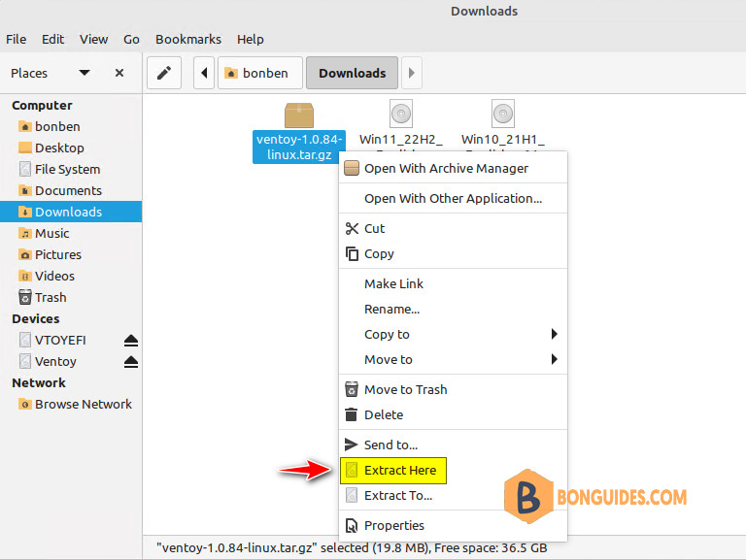Open the File menu
This screenshot has height=560, width=746.
[x=17, y=39]
